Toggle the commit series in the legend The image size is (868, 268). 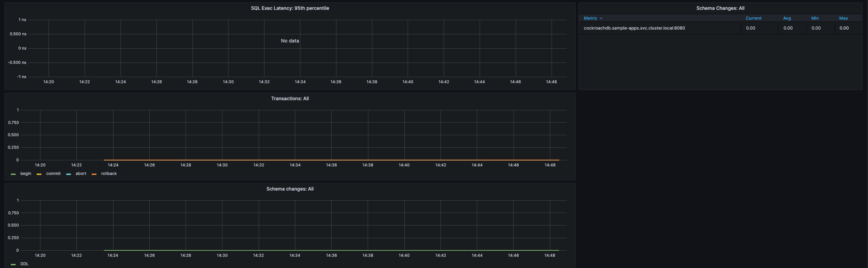tap(53, 174)
